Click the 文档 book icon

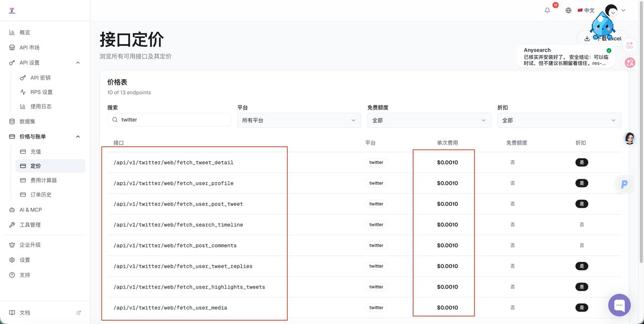12,312
